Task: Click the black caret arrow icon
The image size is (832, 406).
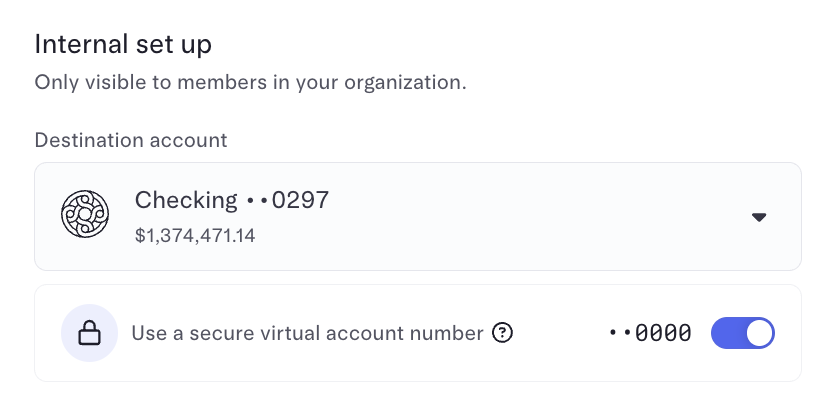Action: (759, 217)
